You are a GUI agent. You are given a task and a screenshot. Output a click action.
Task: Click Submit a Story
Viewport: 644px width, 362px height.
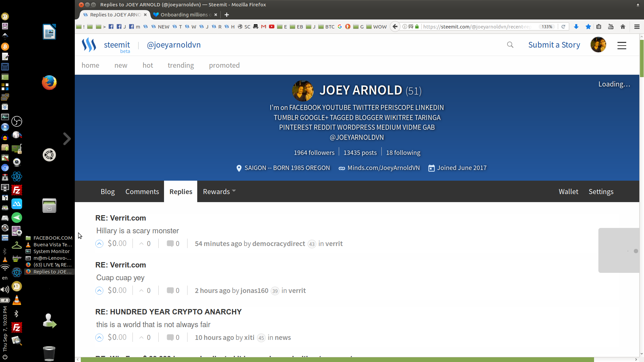click(554, 45)
